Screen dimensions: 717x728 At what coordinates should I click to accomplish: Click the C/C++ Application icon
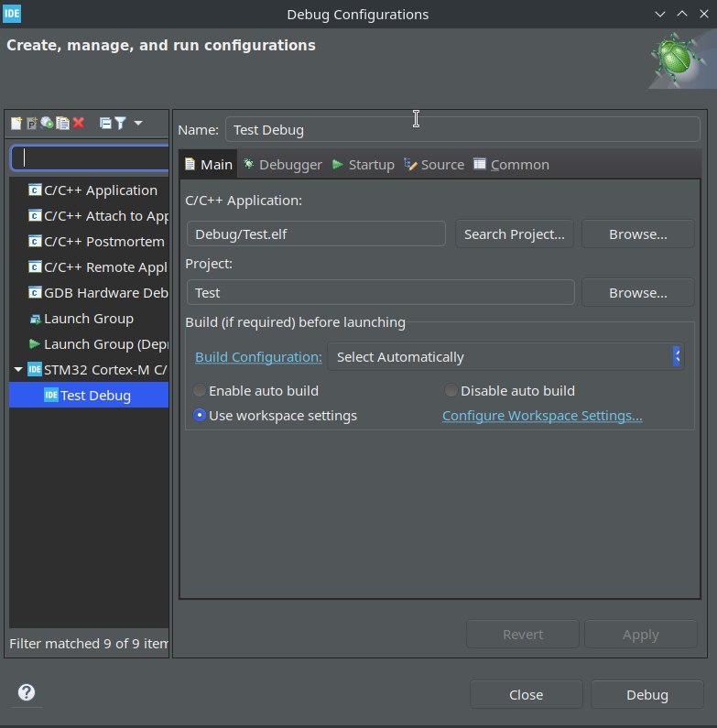point(35,190)
